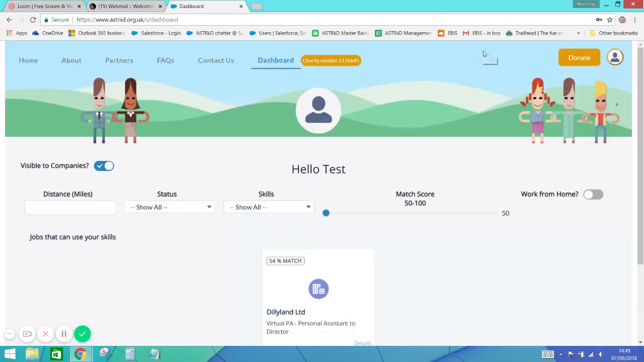644x362 pixels.
Task: Open the Snipping Tool from taskbar
Action: tap(105, 354)
